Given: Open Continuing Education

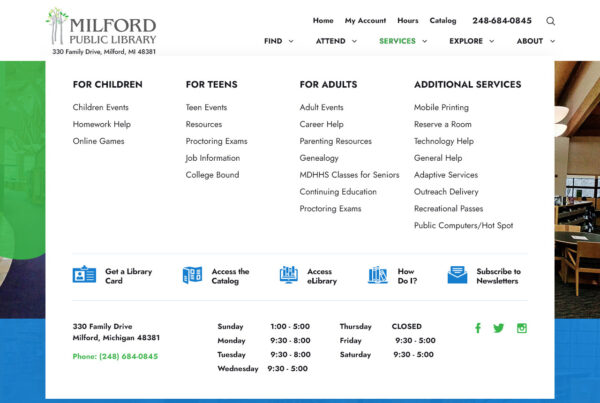Looking at the screenshot, I should [x=338, y=191].
